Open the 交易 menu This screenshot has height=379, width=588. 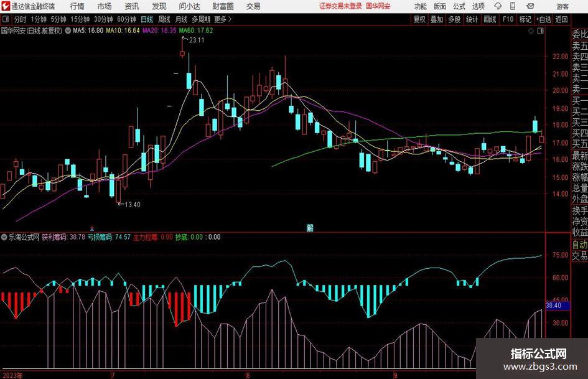(x=253, y=6)
